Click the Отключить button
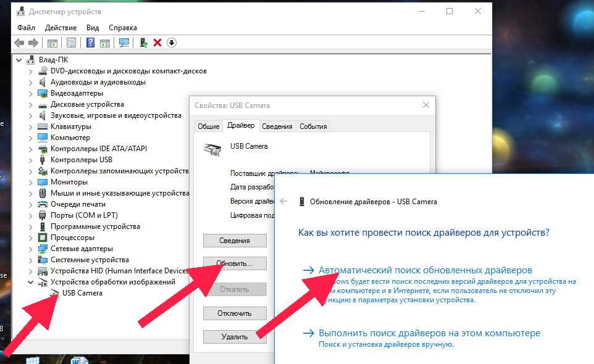The height and width of the screenshot is (364, 594). pos(235,313)
